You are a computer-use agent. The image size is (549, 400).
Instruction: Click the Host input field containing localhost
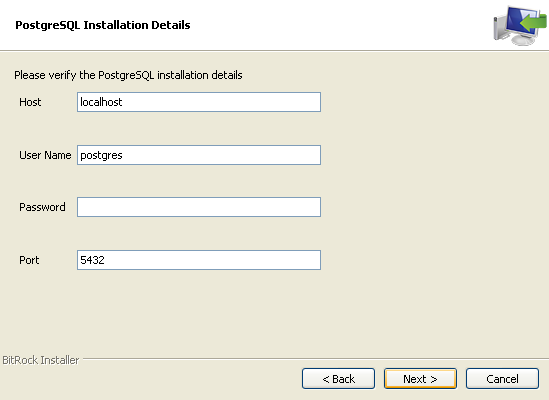tap(199, 102)
